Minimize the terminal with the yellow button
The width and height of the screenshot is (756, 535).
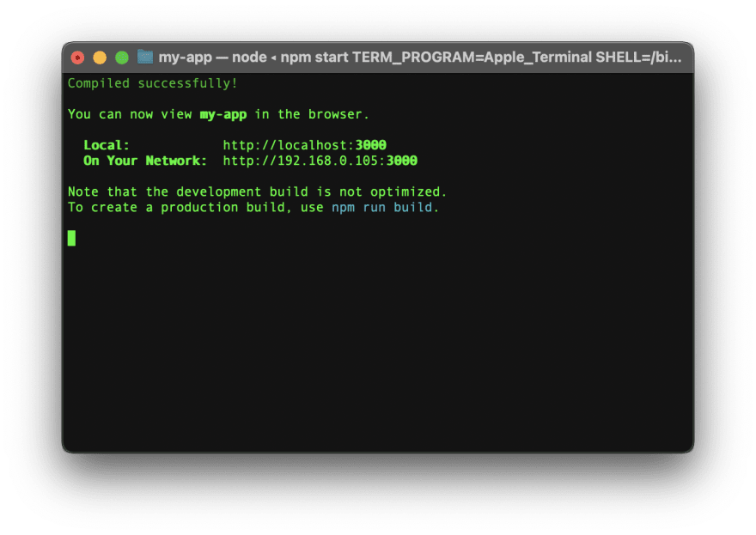tap(100, 58)
